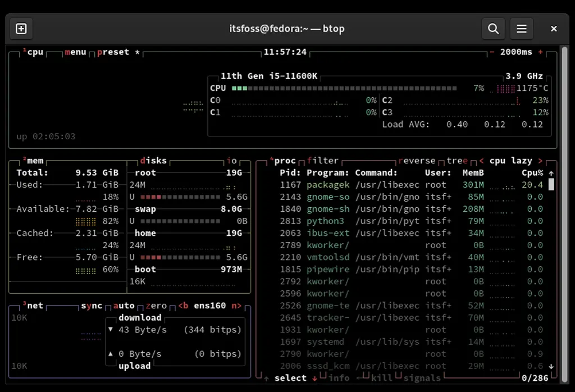Select next sorting column arrow
Viewport: 575px width, 392px height.
(540, 161)
